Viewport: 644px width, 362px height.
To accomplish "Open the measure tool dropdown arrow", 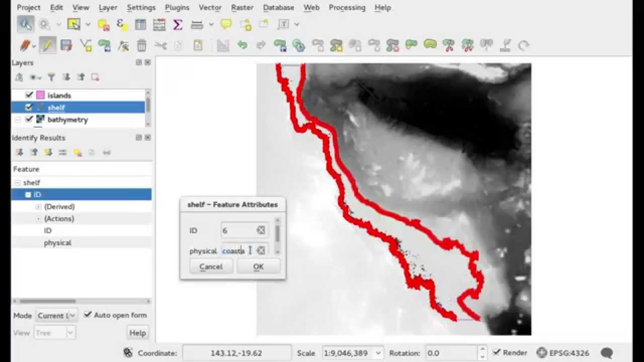I will tap(211, 24).
